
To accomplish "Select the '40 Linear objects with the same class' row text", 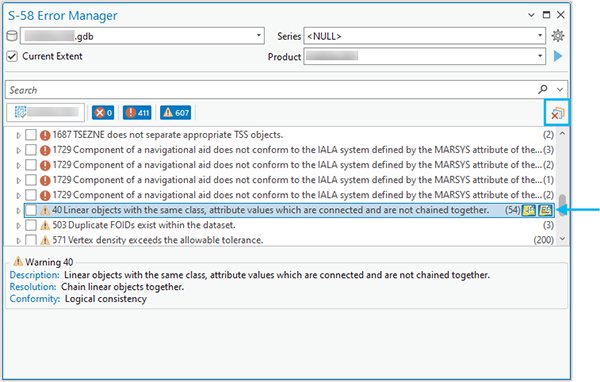I will [271, 210].
